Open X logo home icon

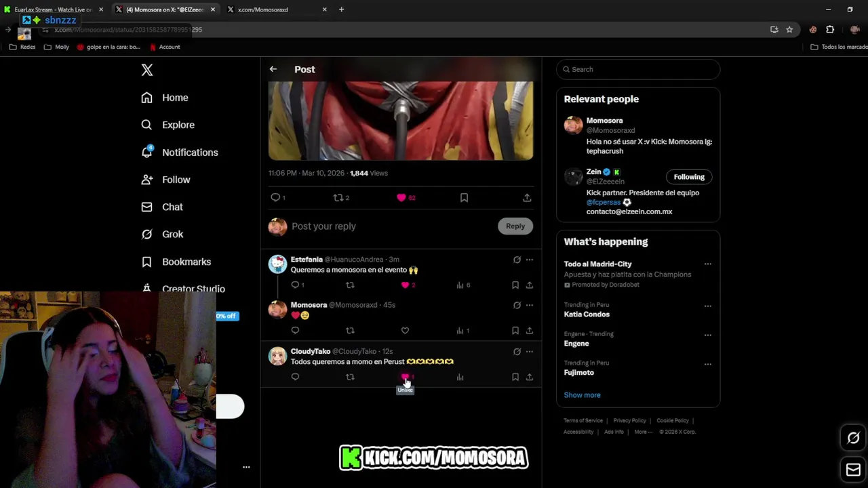click(x=147, y=70)
